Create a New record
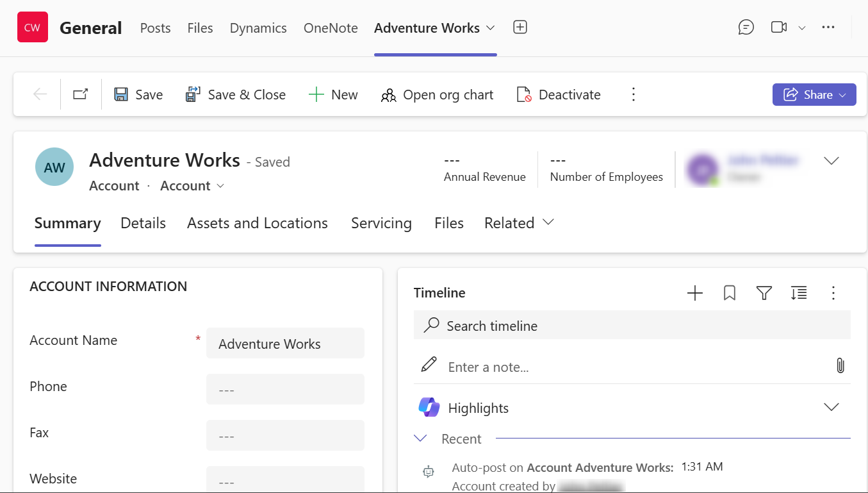This screenshot has width=868, height=493. [333, 94]
